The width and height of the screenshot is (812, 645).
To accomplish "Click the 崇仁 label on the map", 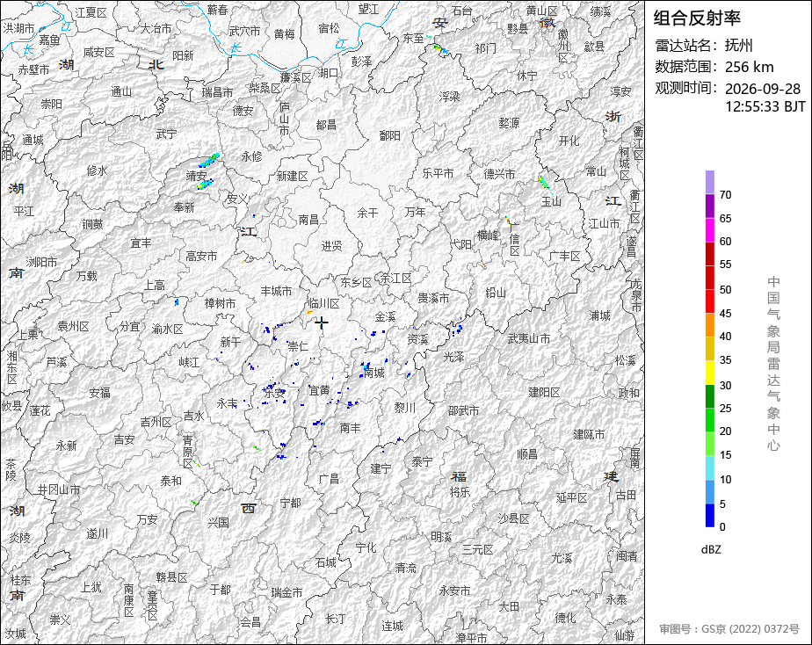I will pyautogui.click(x=298, y=346).
